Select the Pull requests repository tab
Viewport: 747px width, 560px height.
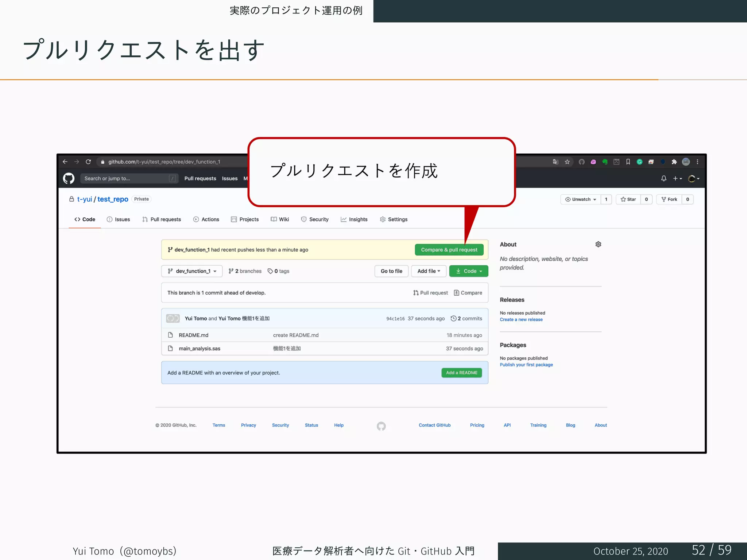click(162, 219)
